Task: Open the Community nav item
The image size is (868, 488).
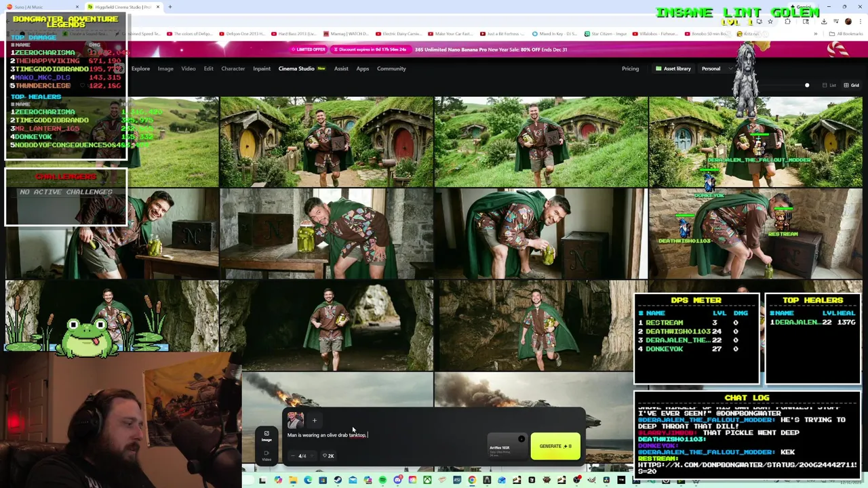Action: click(x=391, y=68)
